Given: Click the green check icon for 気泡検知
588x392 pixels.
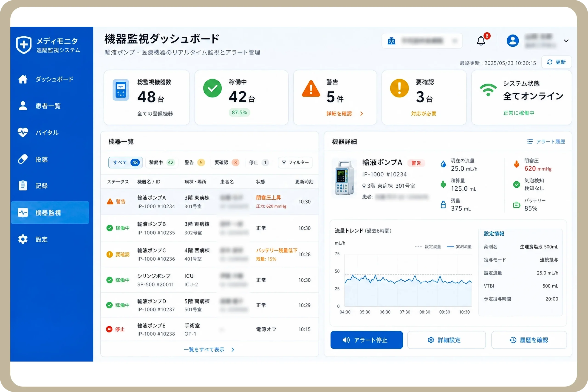Looking at the screenshot, I should coord(517,185).
